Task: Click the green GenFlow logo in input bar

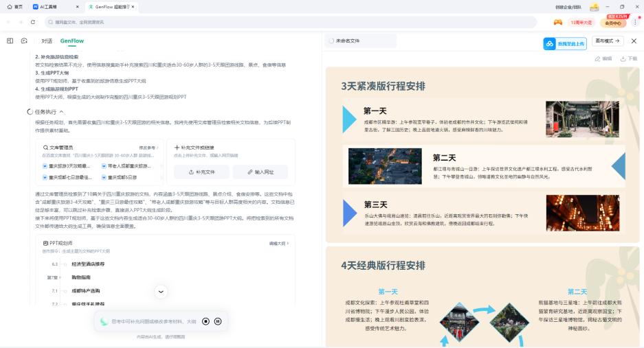Action: coord(104,322)
